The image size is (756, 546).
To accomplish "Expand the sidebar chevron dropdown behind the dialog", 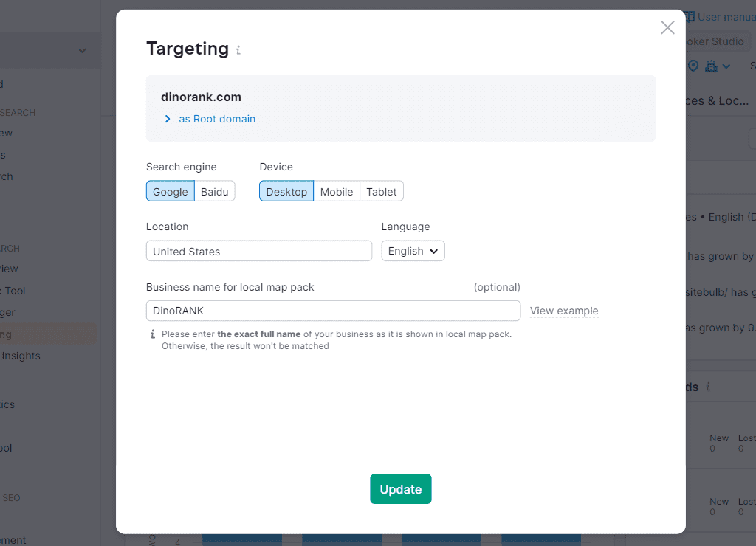I will pyautogui.click(x=82, y=50).
